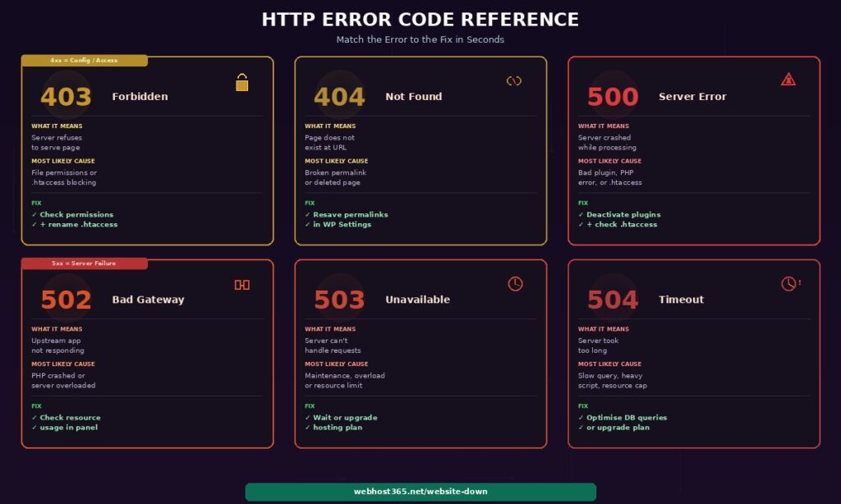
Task: Click the red warning triangle on the 500 card
Action: click(x=788, y=80)
